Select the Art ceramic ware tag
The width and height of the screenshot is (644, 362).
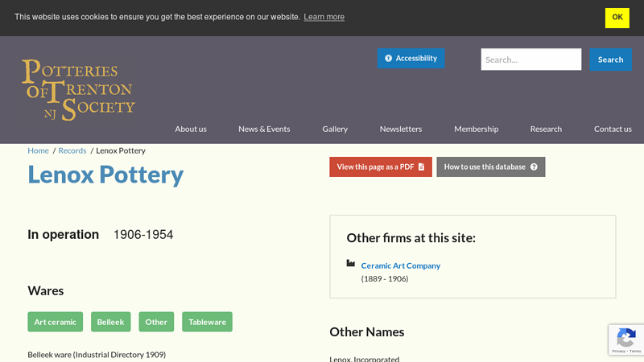coord(55,322)
